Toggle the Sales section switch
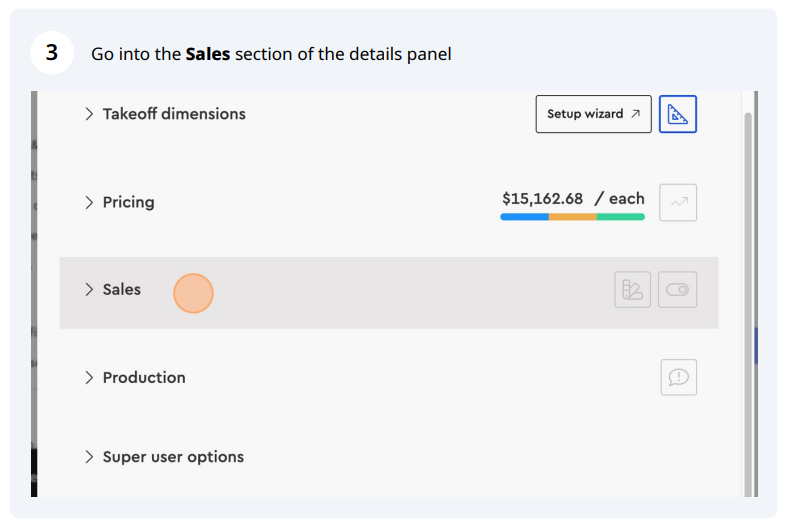The width and height of the screenshot is (789, 520). click(677, 290)
